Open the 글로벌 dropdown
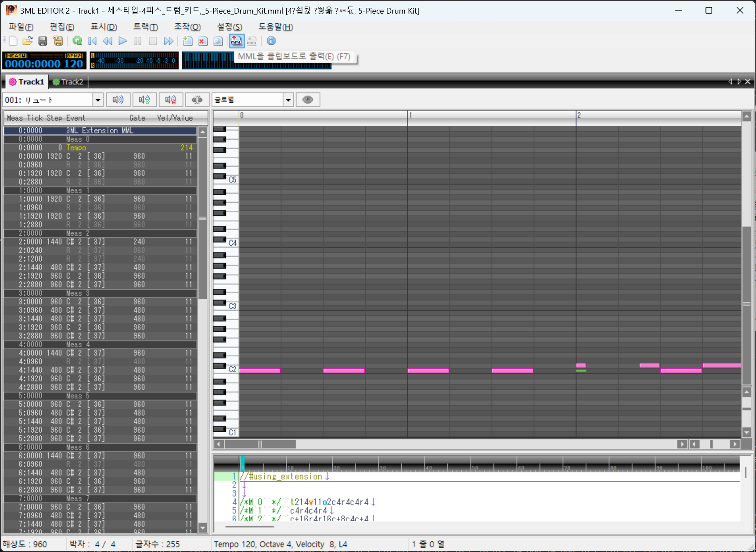Screen dimensions: 756x552 [x=288, y=100]
